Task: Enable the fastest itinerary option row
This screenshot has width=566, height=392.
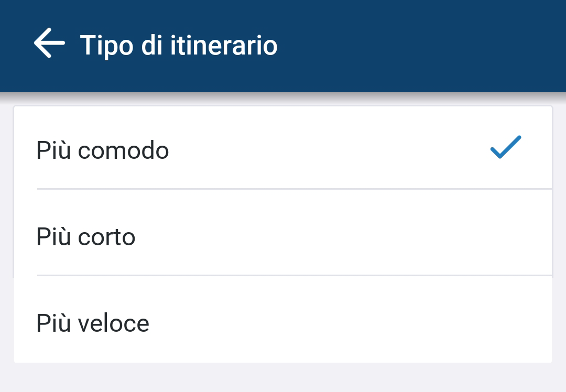Action: (283, 323)
